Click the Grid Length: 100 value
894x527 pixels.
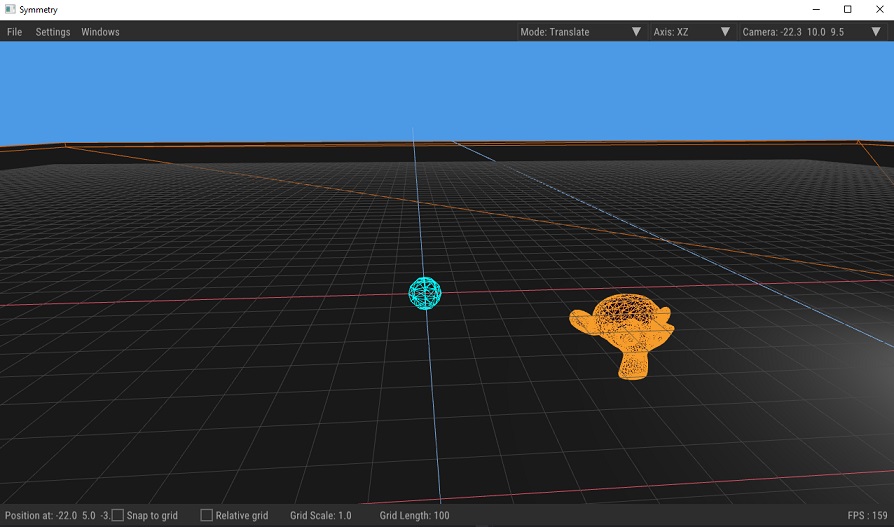pos(415,516)
